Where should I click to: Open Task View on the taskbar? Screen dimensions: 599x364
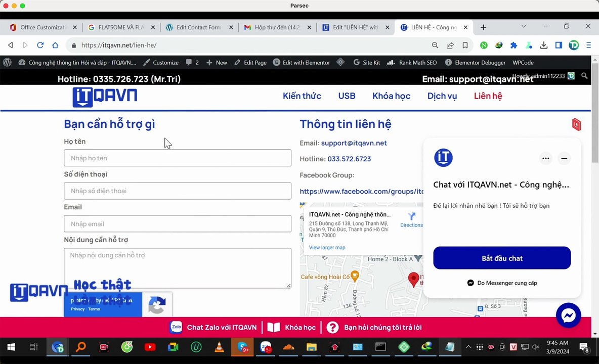pyautogui.click(x=33, y=347)
